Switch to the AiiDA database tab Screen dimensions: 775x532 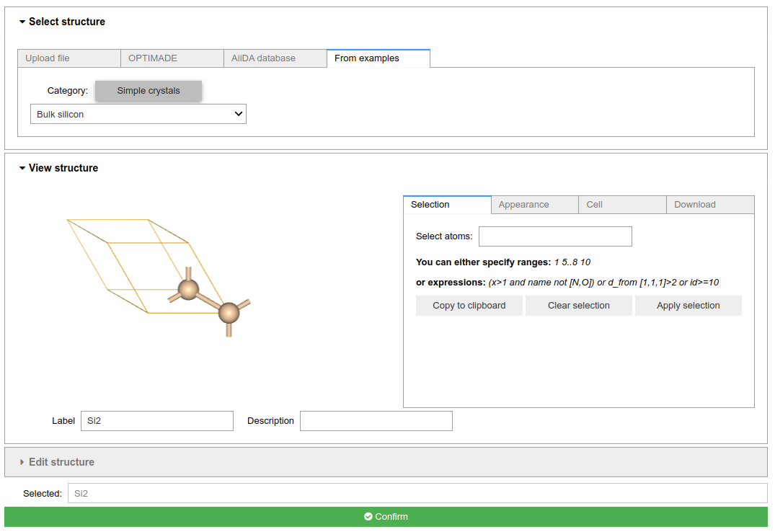click(x=275, y=58)
